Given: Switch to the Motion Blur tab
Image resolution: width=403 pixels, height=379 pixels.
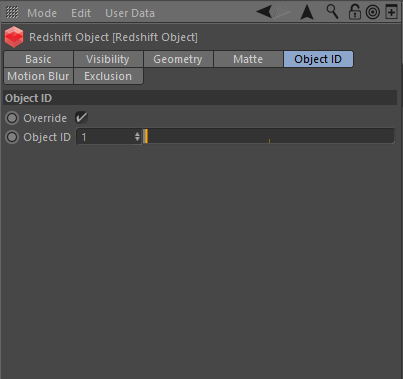Looking at the screenshot, I should pos(38,76).
